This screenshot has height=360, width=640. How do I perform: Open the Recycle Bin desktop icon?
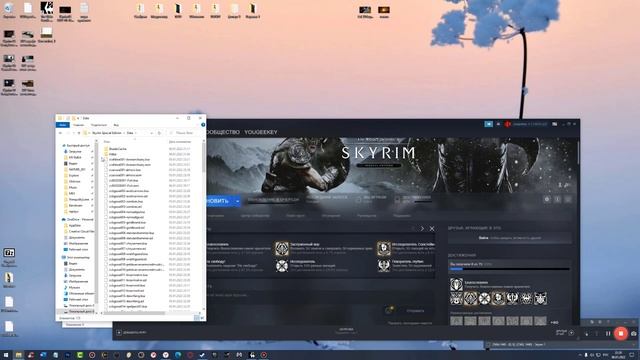pos(9,10)
